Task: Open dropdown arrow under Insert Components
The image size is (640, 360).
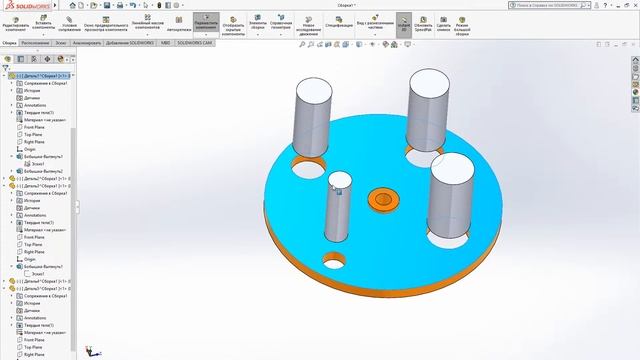Action: click(x=43, y=35)
